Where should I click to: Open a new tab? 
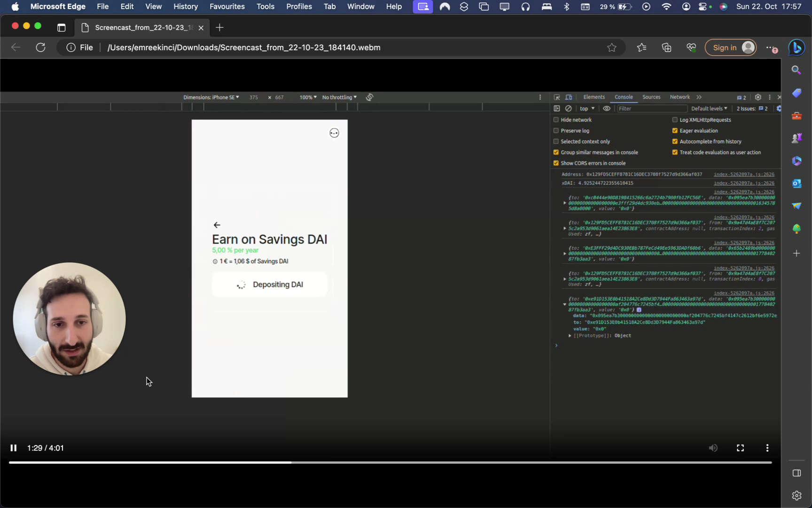coord(219,28)
